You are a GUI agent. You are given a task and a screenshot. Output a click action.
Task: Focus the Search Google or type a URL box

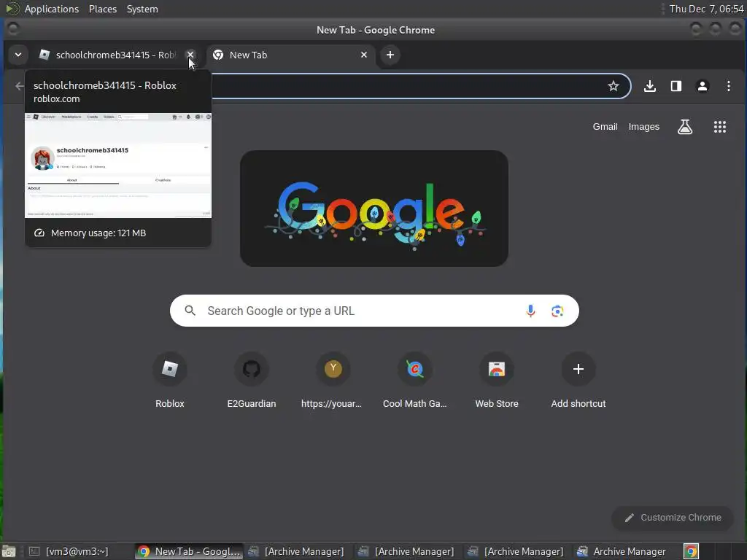374,311
